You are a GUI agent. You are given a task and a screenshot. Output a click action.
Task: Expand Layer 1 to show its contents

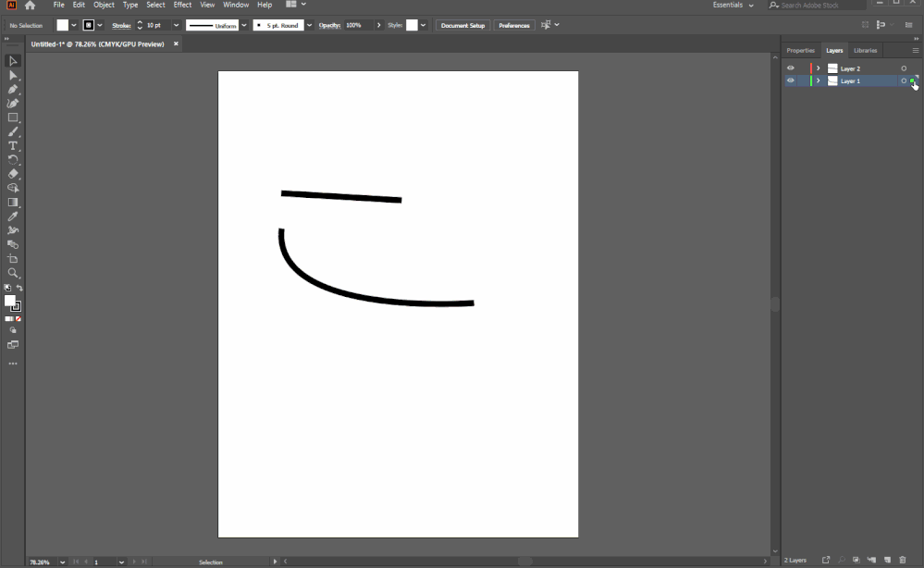click(x=818, y=80)
